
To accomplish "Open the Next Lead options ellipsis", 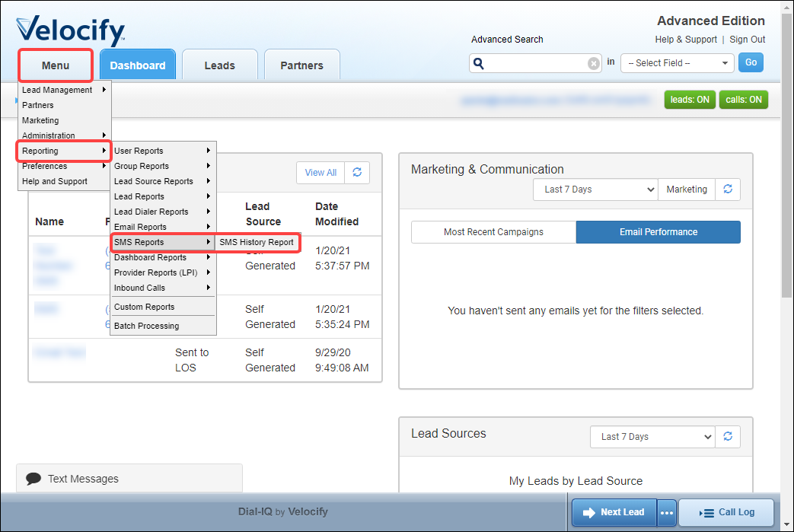I will pyautogui.click(x=667, y=513).
